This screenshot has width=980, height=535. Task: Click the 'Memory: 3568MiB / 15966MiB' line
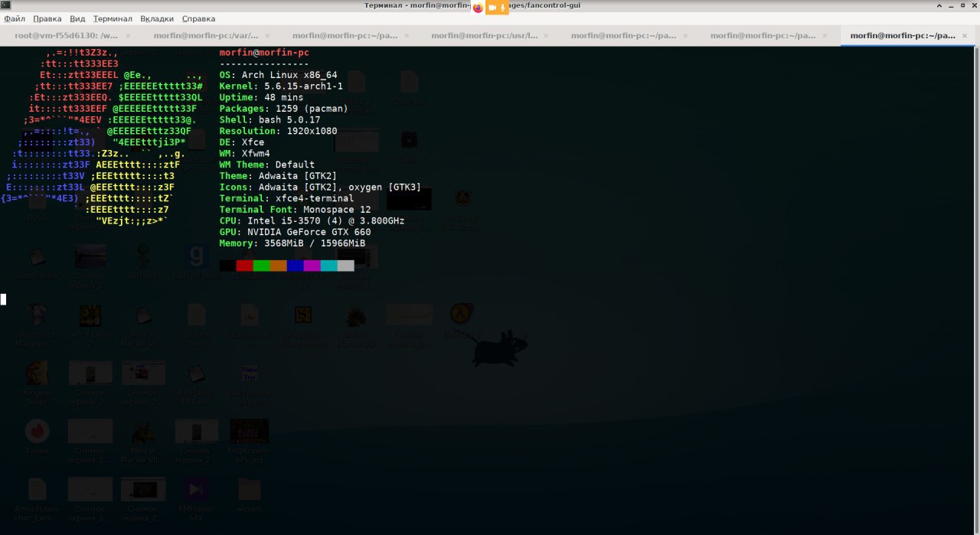coord(292,243)
